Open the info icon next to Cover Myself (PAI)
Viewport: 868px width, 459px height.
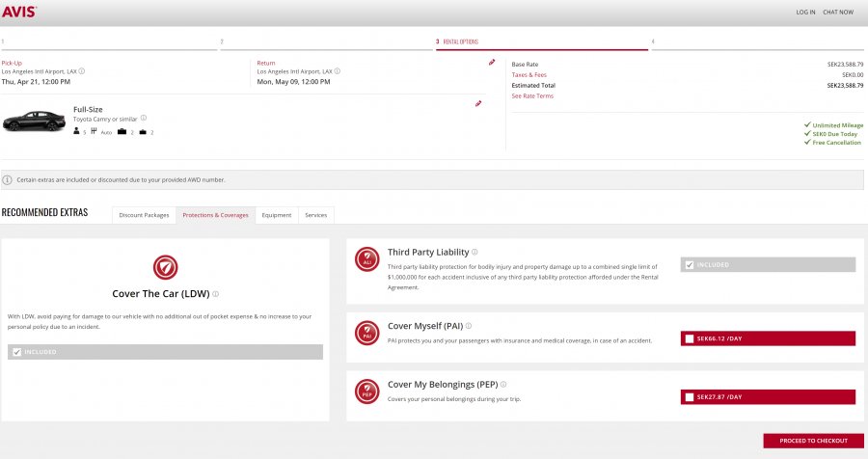click(469, 326)
